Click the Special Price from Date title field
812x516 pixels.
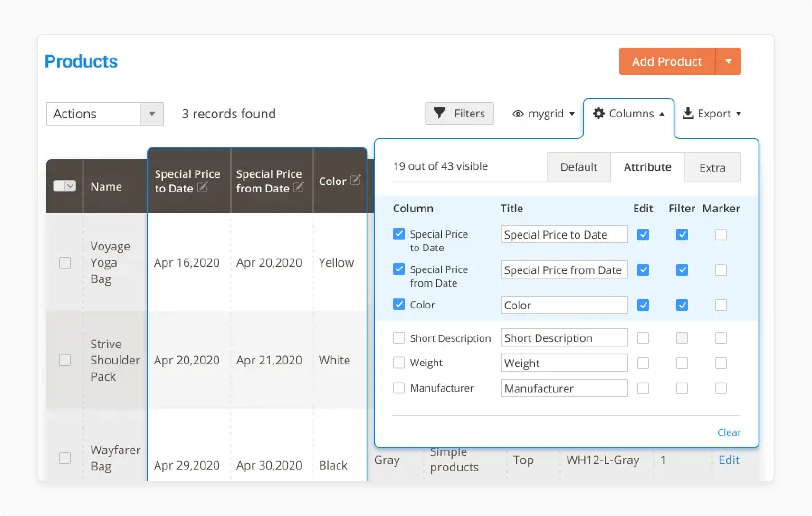coord(564,270)
